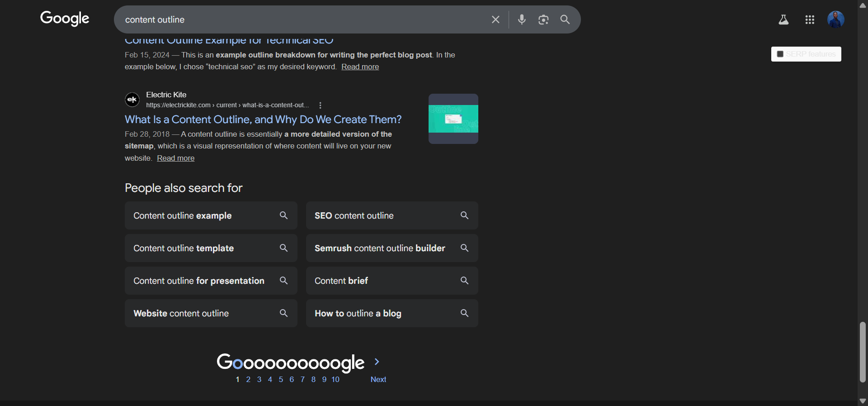The image size is (868, 406).
Task: Open the three-dot menu for Electric Kite result
Action: tap(320, 105)
